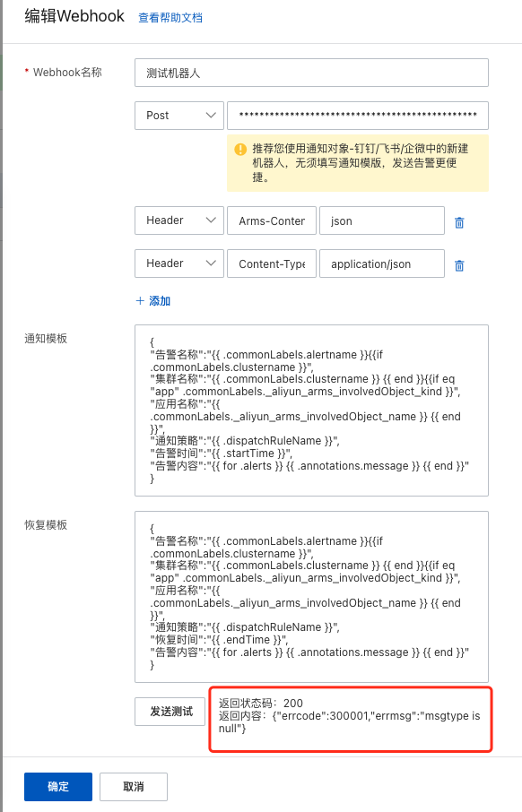Open the Post method dropdown
This screenshot has height=812, width=522.
(179, 115)
